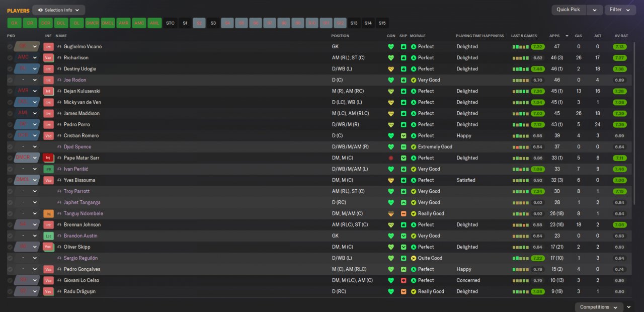Click Cristian Romero's Vac status icon
The height and width of the screenshot is (312, 644).
tap(48, 136)
